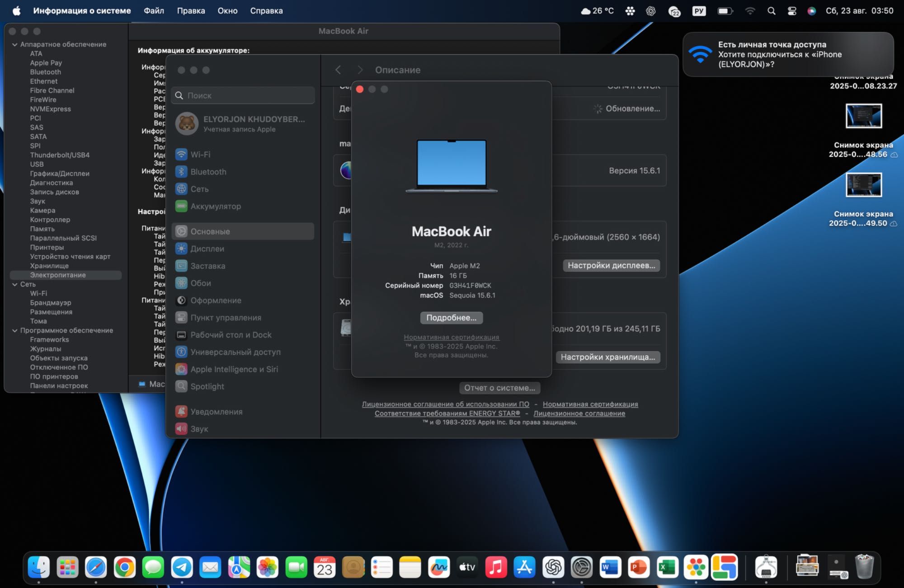Screen dimensions: 904x588
Task: Click the Поиск field in System Settings
Action: [x=243, y=95]
